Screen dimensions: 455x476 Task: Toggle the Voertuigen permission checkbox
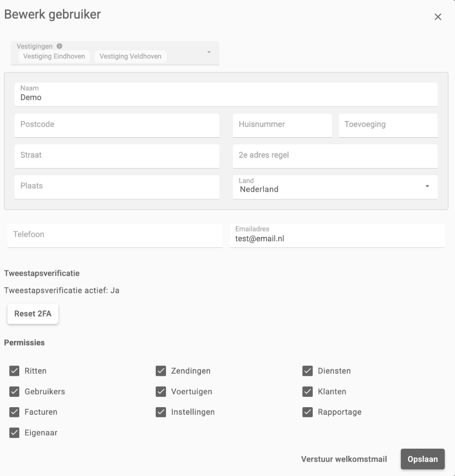click(x=161, y=392)
